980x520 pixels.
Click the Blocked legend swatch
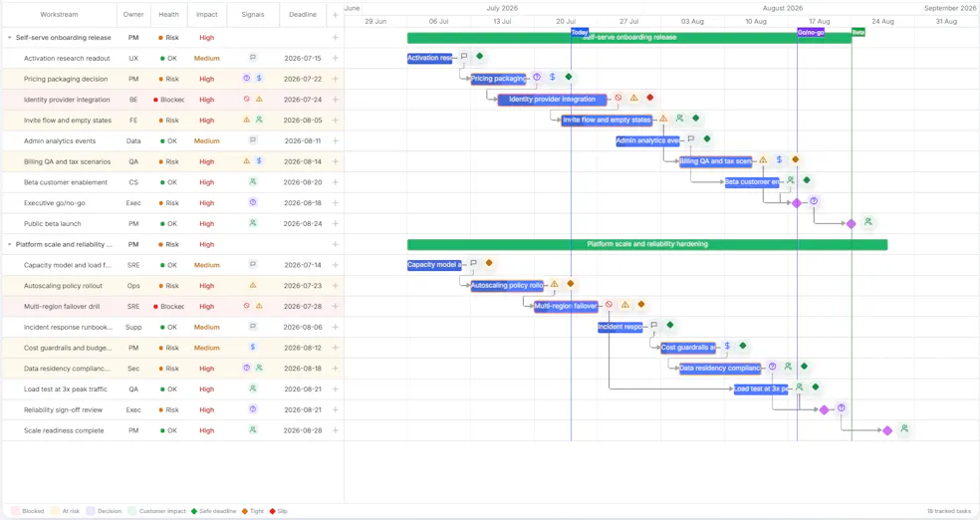click(16, 511)
